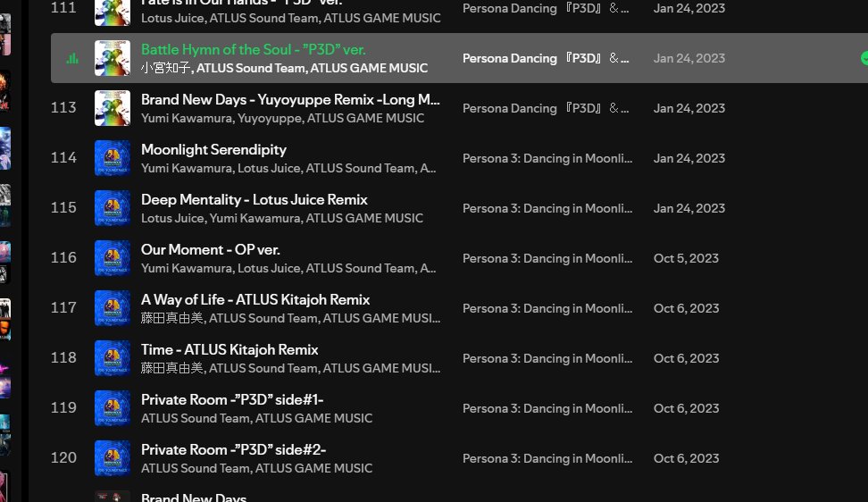Open Persona 3 Dancing album on Moonlight Serendipity row
Viewport: 868px width, 502px height.
pyautogui.click(x=547, y=158)
